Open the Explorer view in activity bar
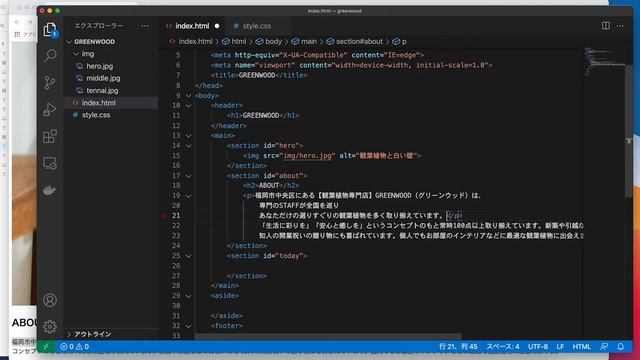 pos(50,30)
